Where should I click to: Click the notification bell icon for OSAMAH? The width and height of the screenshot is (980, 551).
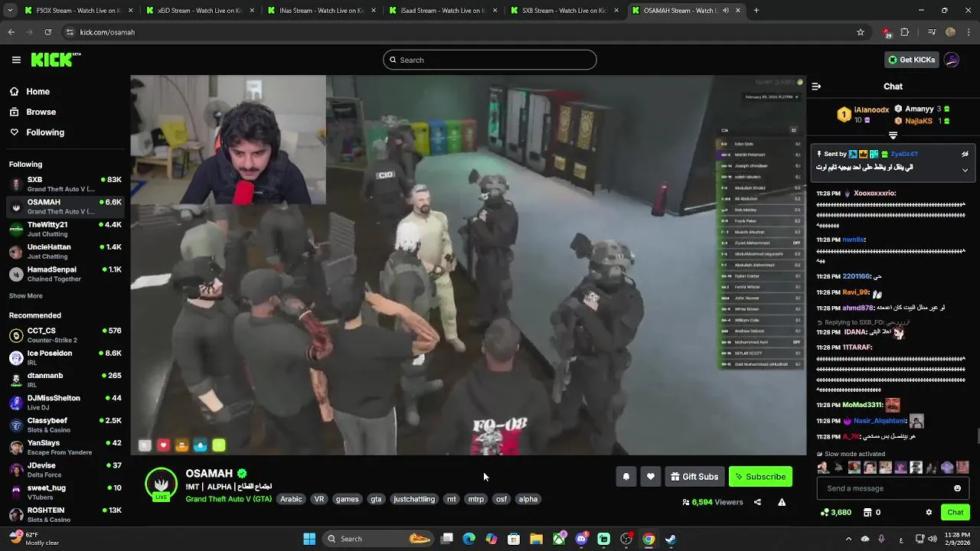tap(626, 477)
